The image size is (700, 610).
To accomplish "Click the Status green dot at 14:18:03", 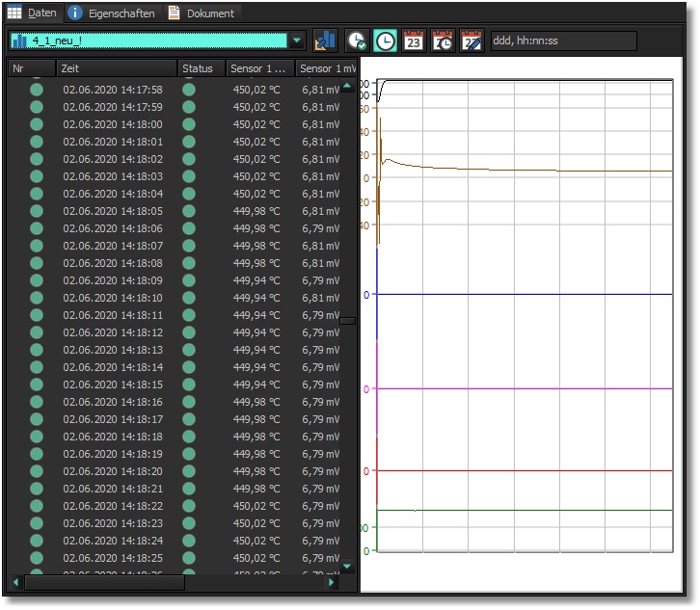I will click(x=189, y=176).
